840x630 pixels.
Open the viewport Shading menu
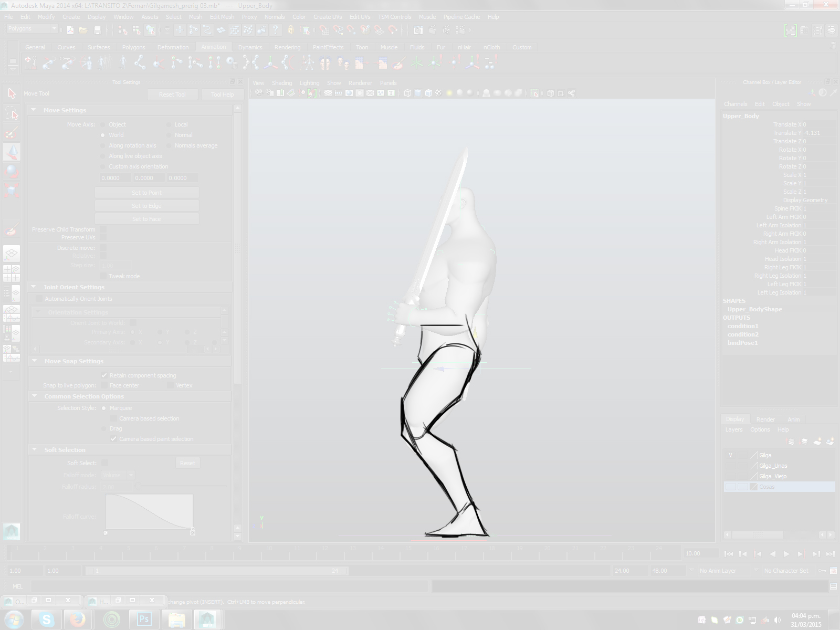pyautogui.click(x=281, y=83)
